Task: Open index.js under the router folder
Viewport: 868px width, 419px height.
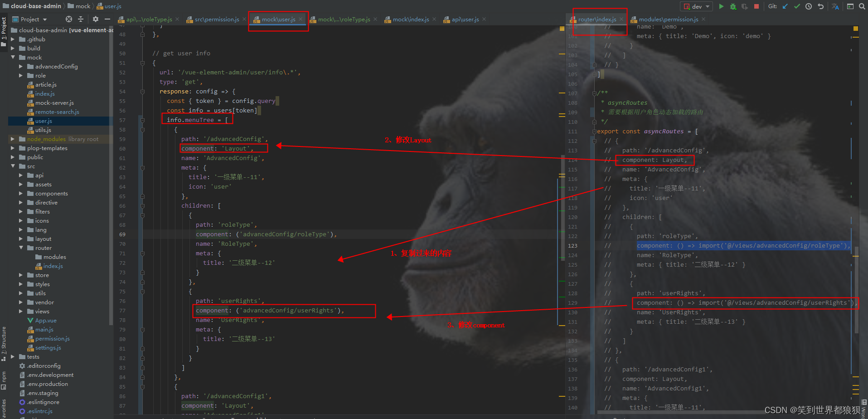Action: pyautogui.click(x=53, y=266)
